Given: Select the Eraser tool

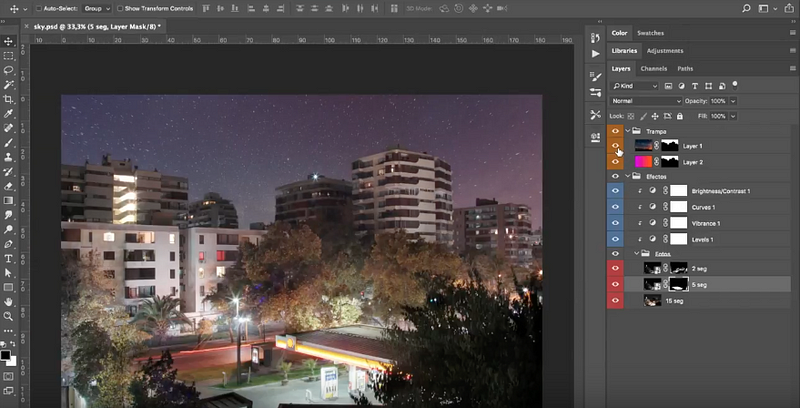Looking at the screenshot, I should pyautogui.click(x=8, y=186).
